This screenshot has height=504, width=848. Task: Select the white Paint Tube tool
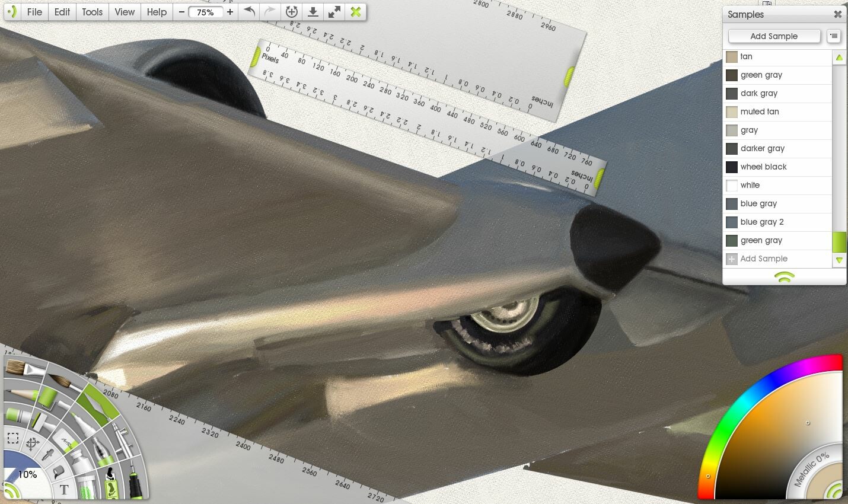[82, 462]
